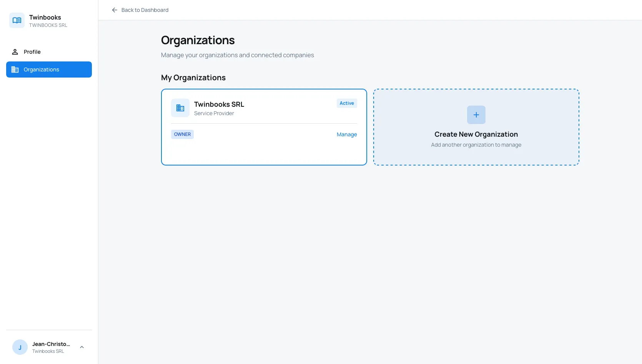Click the Twinbooks workspace name in sidebar header
The height and width of the screenshot is (364, 642).
[x=45, y=17]
